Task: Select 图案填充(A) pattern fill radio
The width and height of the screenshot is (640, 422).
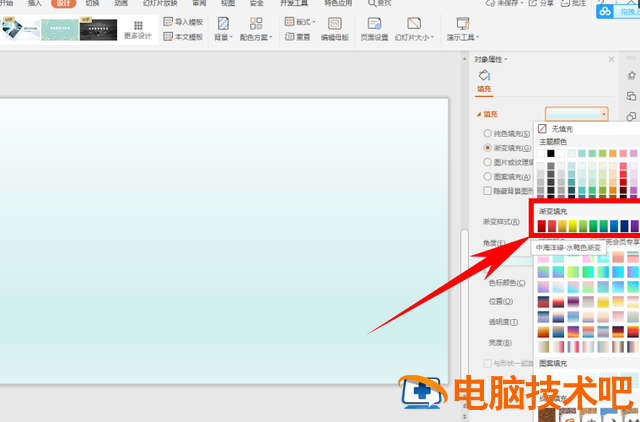Action: (x=487, y=176)
